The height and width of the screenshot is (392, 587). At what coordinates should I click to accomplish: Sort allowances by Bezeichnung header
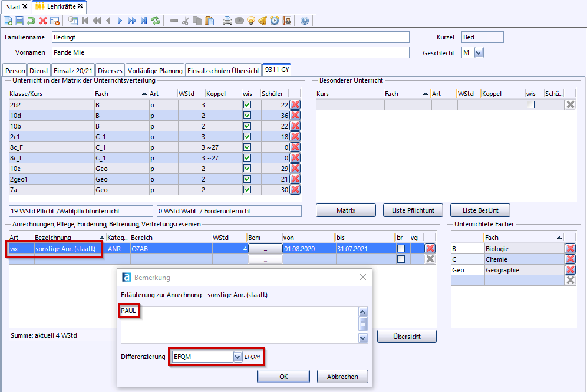(x=70, y=238)
